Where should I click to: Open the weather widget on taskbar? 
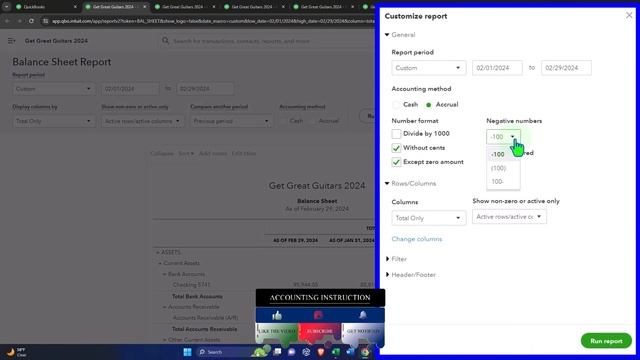tap(16, 352)
